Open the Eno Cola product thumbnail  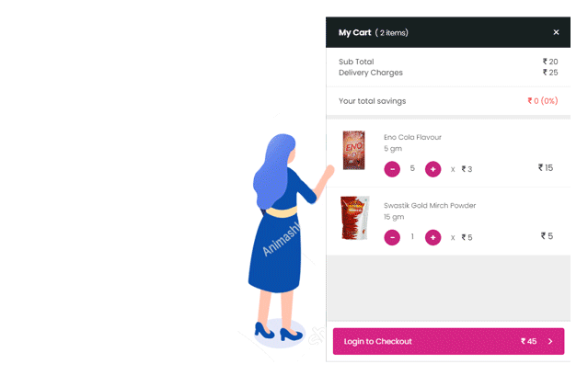pyautogui.click(x=353, y=150)
